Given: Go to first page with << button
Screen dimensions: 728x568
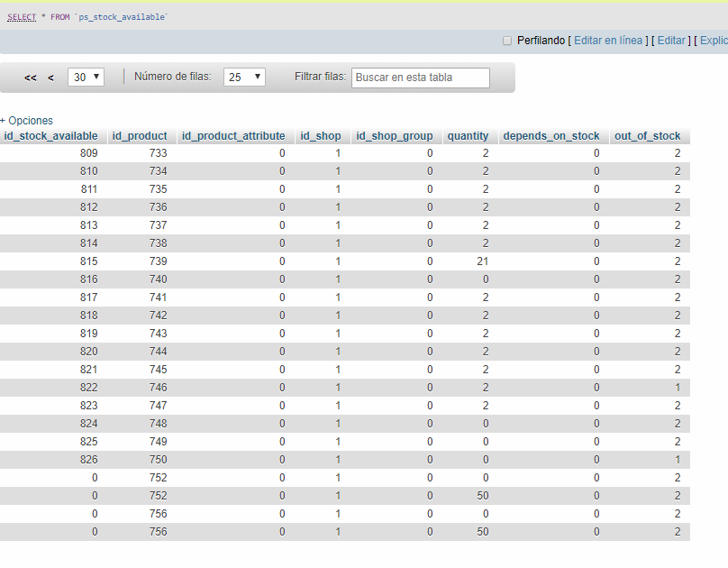Looking at the screenshot, I should pyautogui.click(x=30, y=78).
